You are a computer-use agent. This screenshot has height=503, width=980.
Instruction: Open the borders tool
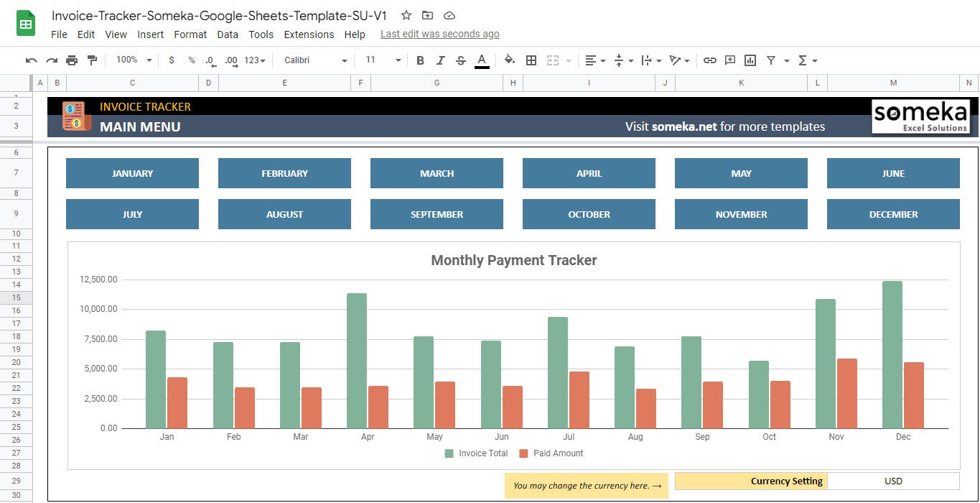[x=531, y=60]
